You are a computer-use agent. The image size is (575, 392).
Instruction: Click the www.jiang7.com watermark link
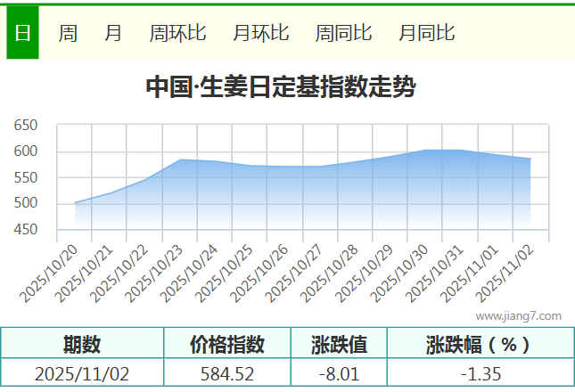tap(518, 315)
